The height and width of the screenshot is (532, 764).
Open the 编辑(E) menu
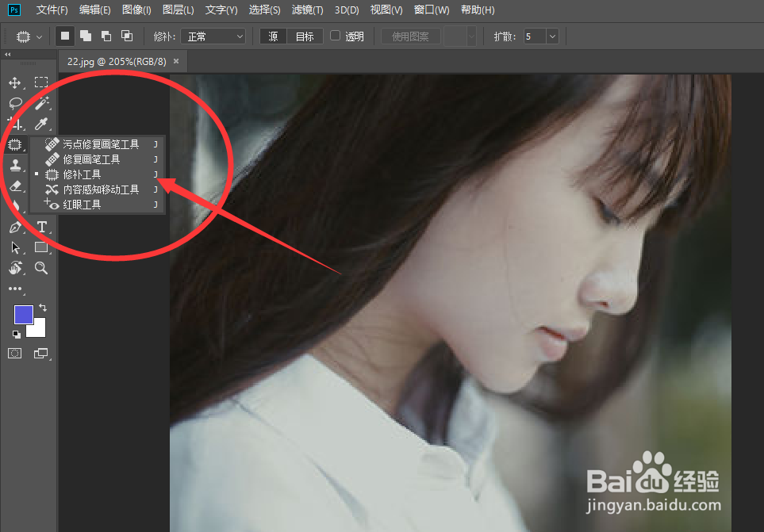tap(94, 10)
